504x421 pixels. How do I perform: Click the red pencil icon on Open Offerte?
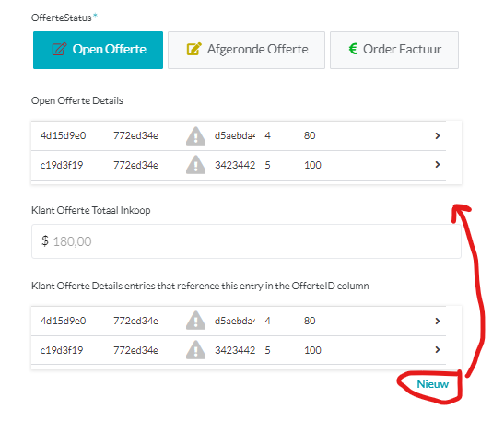click(x=59, y=49)
